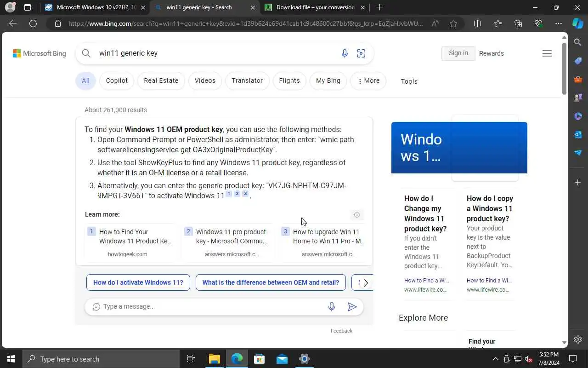Click the send arrow in chat box

[352, 307]
